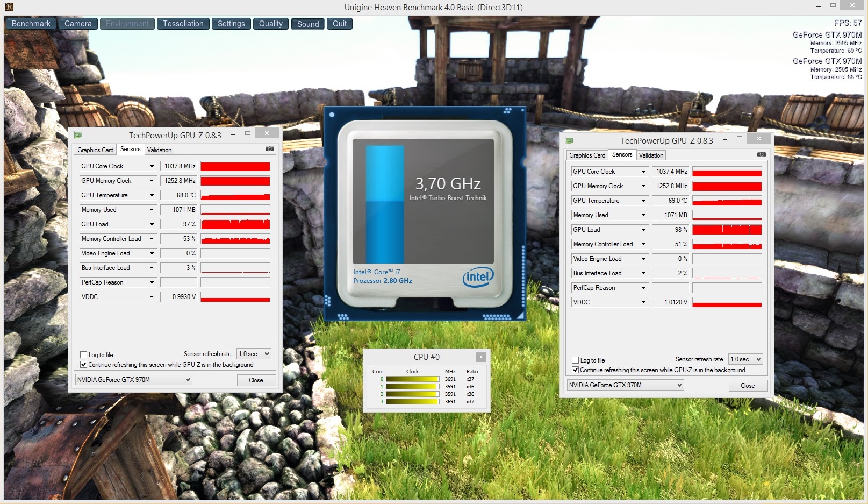Screen dimensions: 868x504
Task: Select Sensors tab in right GPU-Z
Action: 622,154
